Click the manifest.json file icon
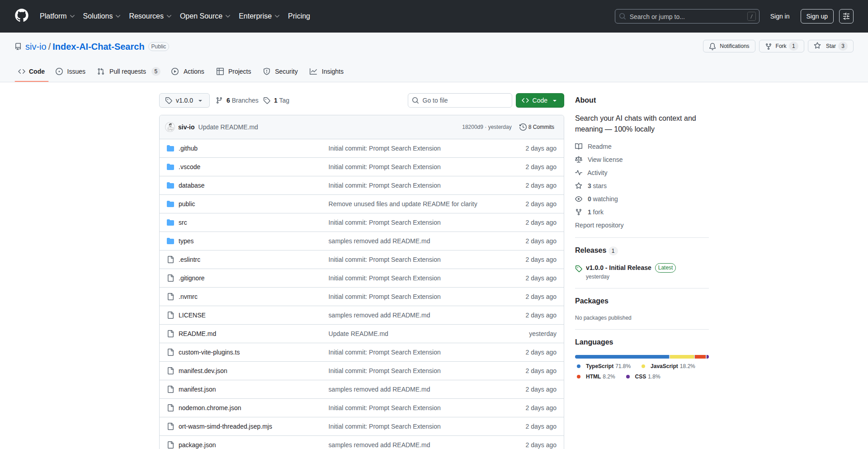 coord(170,389)
